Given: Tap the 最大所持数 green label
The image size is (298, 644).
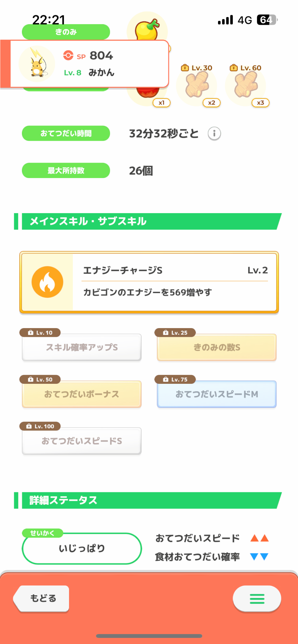Looking at the screenshot, I should [x=66, y=170].
